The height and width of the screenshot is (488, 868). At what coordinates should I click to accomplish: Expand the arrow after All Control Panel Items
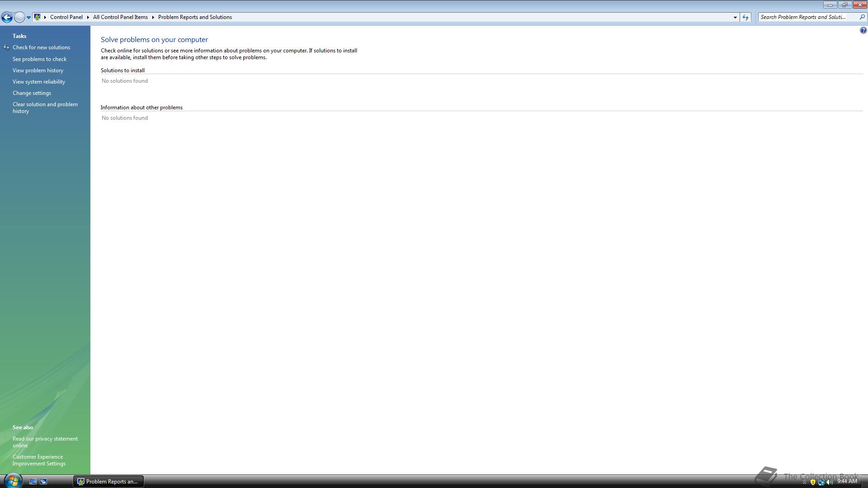pyautogui.click(x=153, y=17)
